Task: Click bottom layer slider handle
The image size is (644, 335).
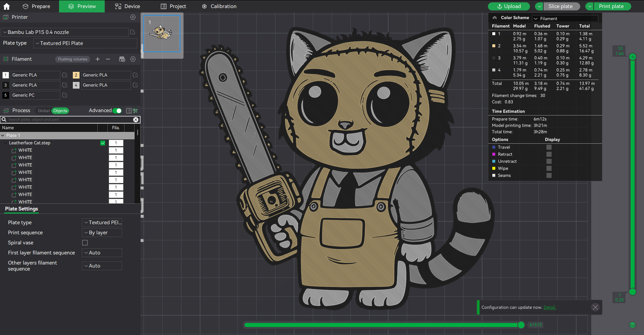Action: (633, 292)
